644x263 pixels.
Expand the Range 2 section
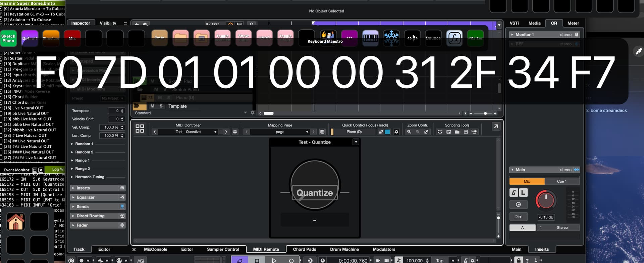click(x=72, y=169)
